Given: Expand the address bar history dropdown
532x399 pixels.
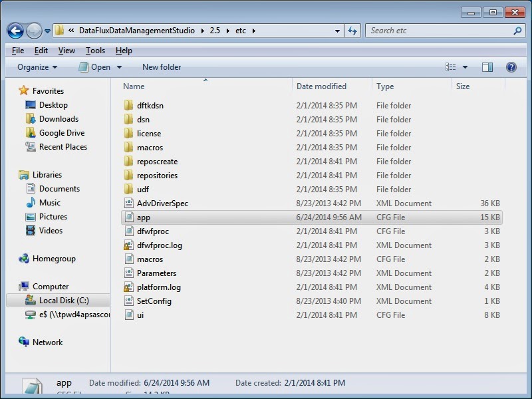Looking at the screenshot, I should [x=337, y=31].
